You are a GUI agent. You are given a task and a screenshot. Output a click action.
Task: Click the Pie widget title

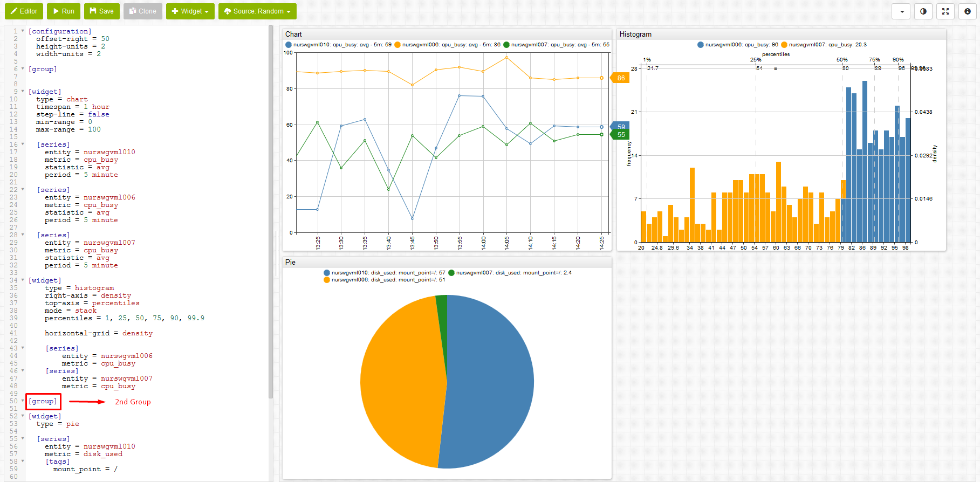pyautogui.click(x=290, y=262)
